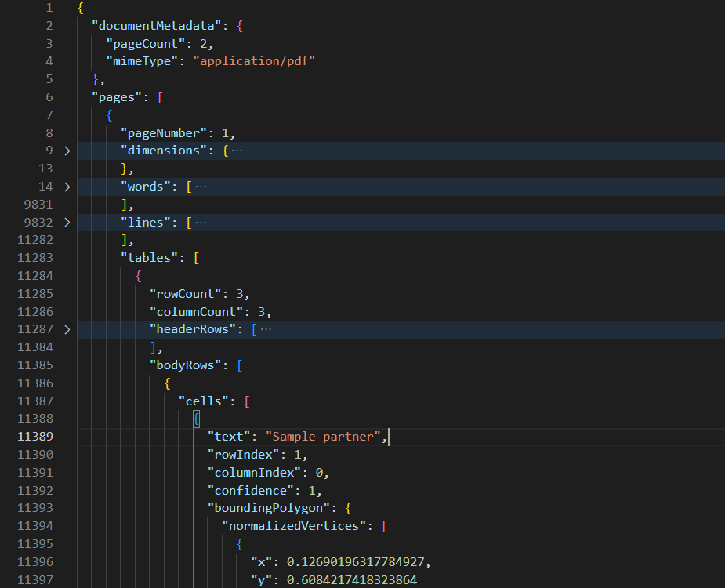Expand the folded "headerRows" array
Image resolution: width=725 pixels, height=588 pixels.
[67, 328]
